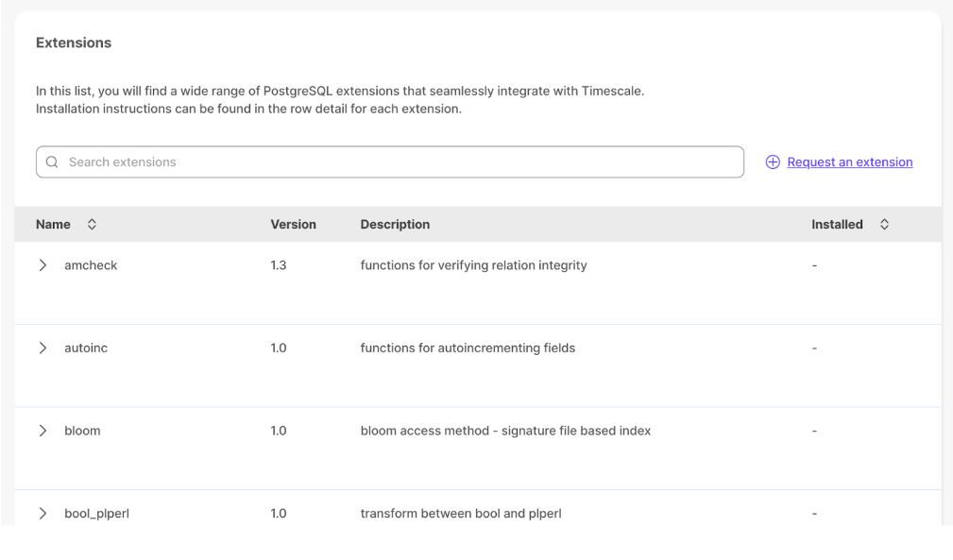Expand the amcheck extension row
953x560 pixels.
pos(43,265)
